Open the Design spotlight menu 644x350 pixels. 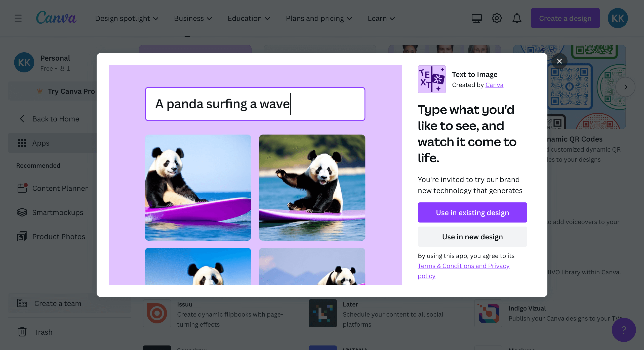pyautogui.click(x=127, y=18)
